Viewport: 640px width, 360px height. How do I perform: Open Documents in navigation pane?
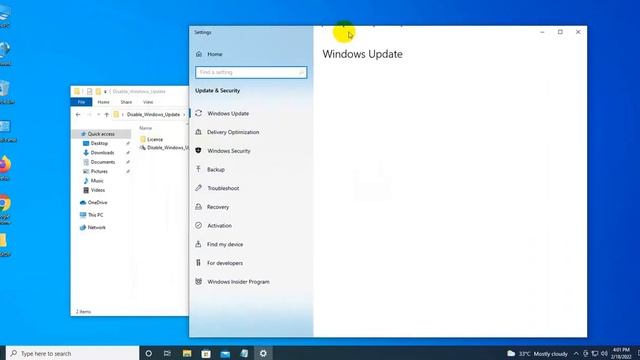coord(102,162)
